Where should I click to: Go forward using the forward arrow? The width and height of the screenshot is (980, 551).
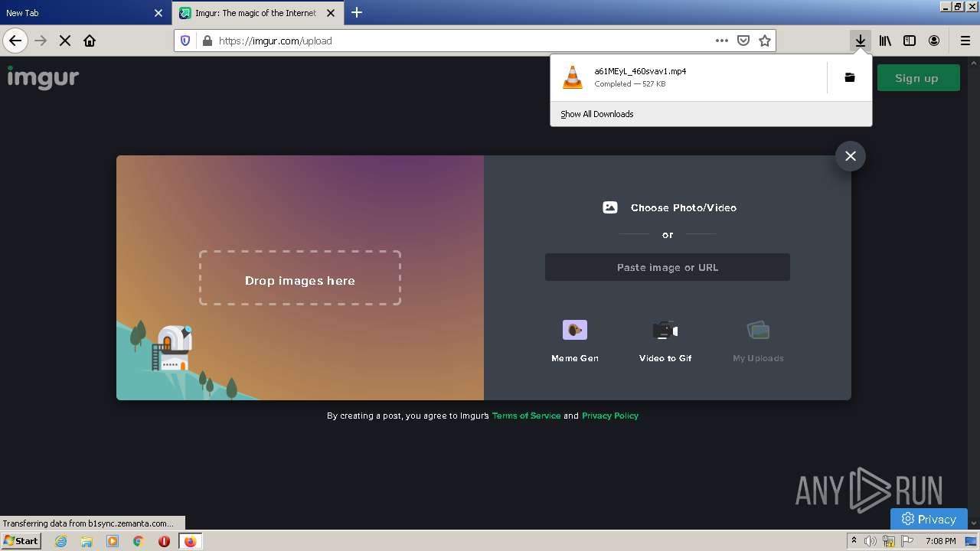[41, 41]
